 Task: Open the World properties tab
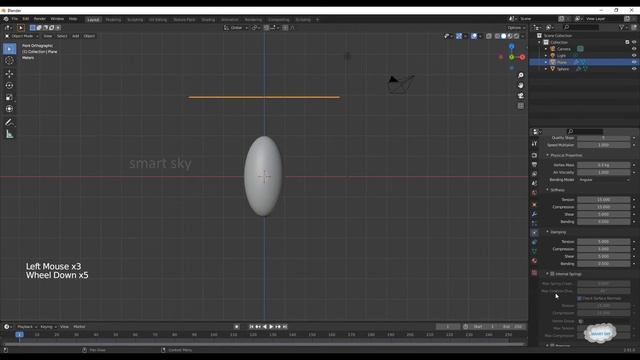(x=534, y=193)
